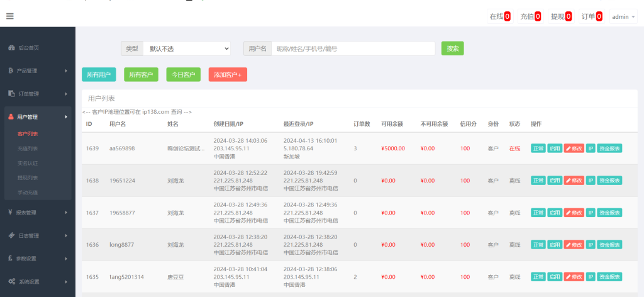This screenshot has width=644, height=297.
Task: Click 修改 for user 19651224
Action: click(574, 181)
